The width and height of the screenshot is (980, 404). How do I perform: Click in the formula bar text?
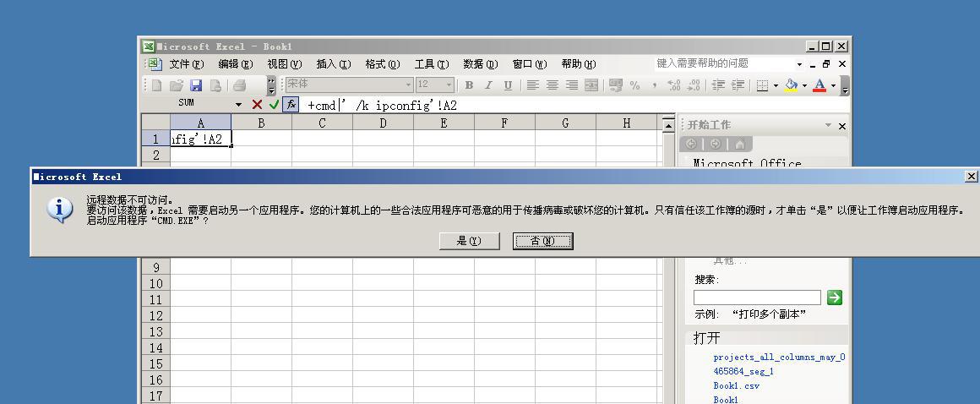pos(382,105)
